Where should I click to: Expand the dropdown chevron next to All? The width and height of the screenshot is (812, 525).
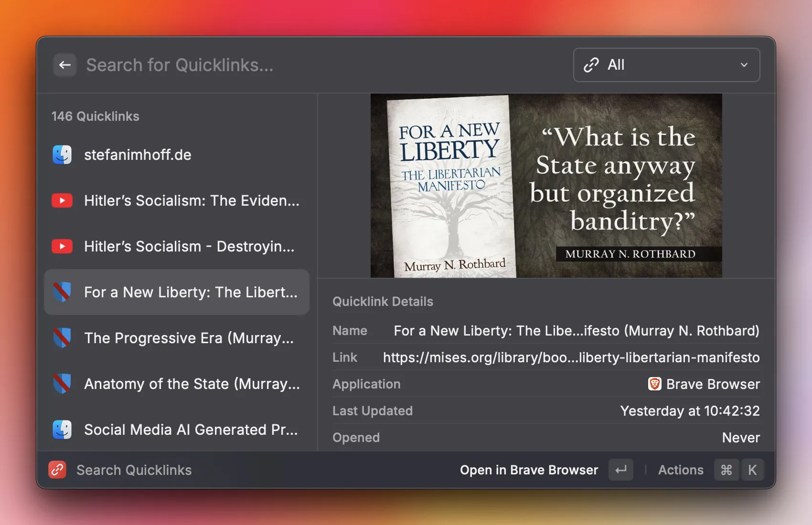coord(744,65)
